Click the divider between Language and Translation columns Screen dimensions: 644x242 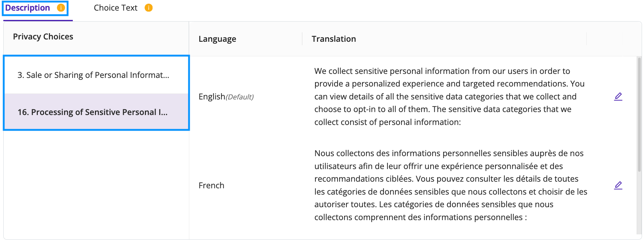point(302,39)
